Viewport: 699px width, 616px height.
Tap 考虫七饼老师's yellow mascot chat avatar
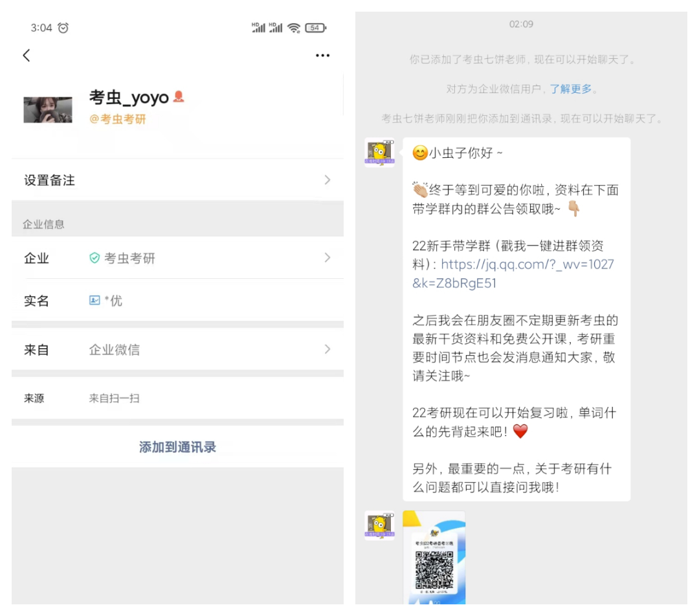380,153
